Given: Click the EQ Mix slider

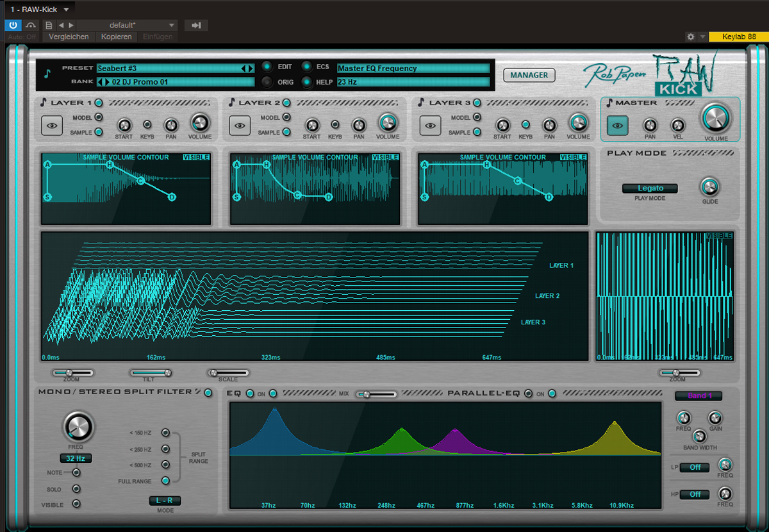Looking at the screenshot, I should [376, 394].
